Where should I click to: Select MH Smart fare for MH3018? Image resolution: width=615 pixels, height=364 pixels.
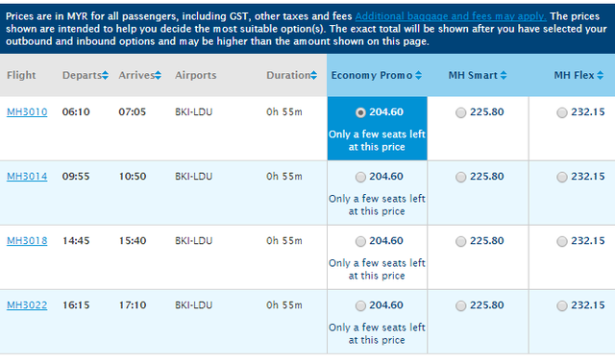[x=461, y=241]
